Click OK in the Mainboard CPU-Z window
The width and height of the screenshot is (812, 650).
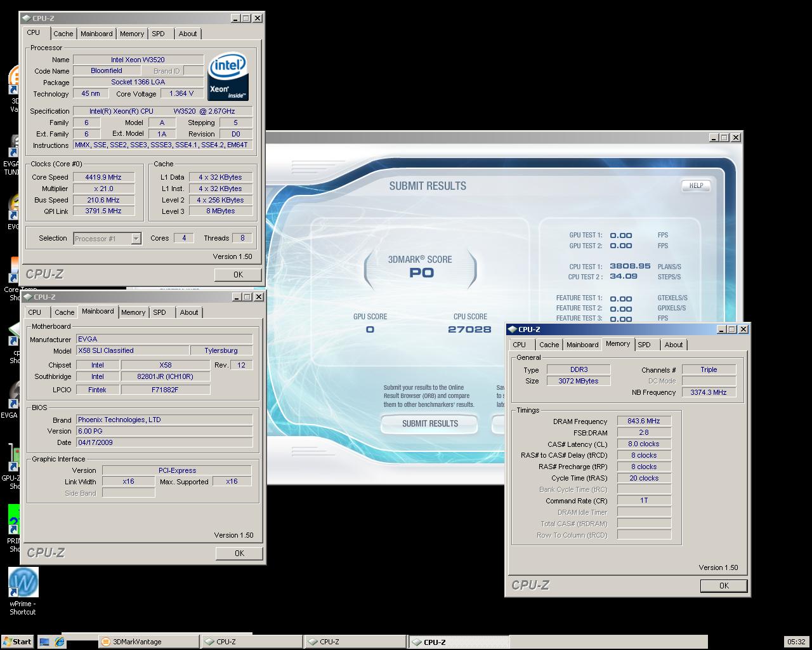[x=239, y=553]
